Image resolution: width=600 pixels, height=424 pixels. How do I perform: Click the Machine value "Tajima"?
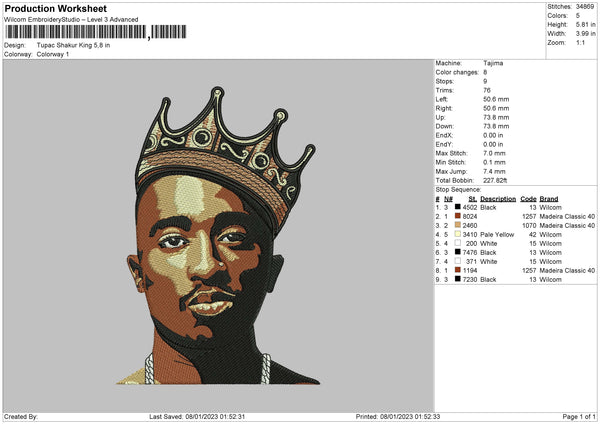[x=493, y=63]
